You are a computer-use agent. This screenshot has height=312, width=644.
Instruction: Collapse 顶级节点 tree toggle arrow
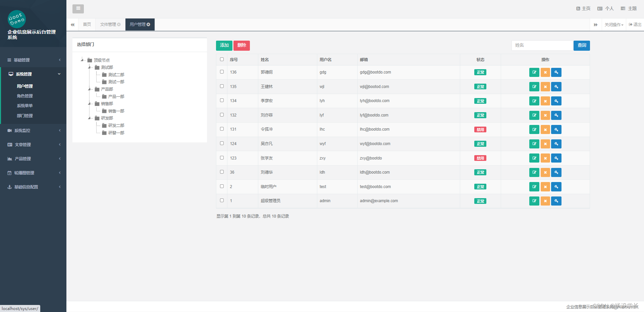[82, 60]
